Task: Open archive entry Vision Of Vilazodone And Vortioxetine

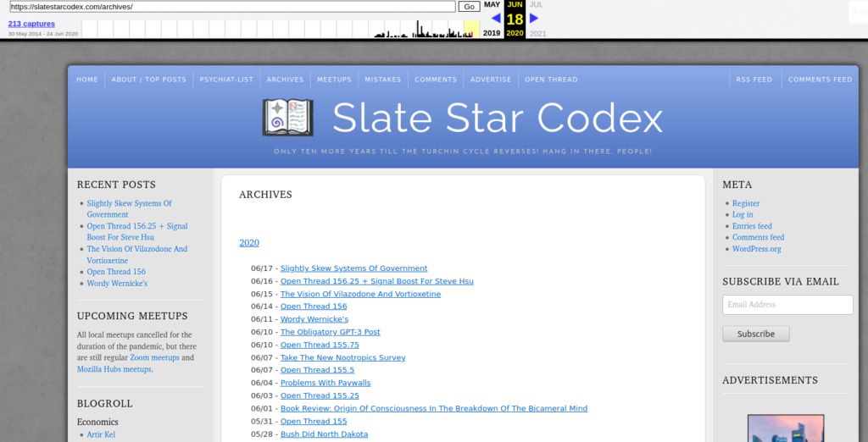Action: click(360, 294)
